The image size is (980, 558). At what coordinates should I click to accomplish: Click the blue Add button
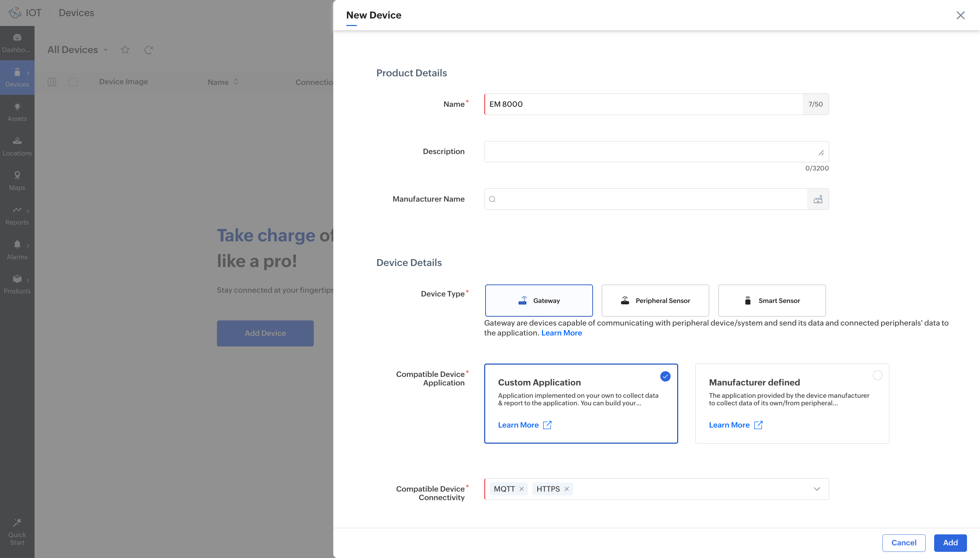click(x=950, y=542)
